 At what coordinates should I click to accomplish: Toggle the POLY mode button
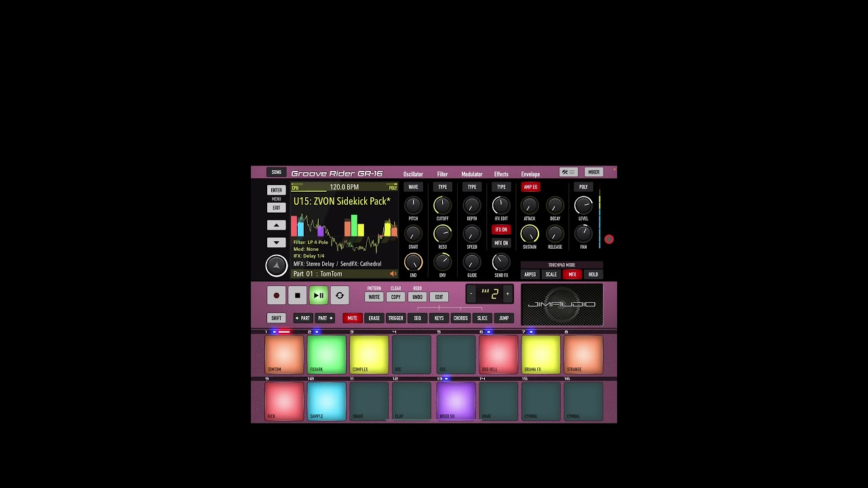click(x=583, y=187)
